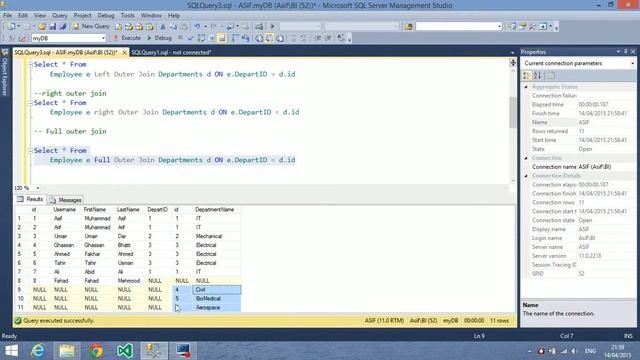Screen dimensions: 640x360
Task: Click the Start play icon in the top toolbar
Action: click(273, 27)
